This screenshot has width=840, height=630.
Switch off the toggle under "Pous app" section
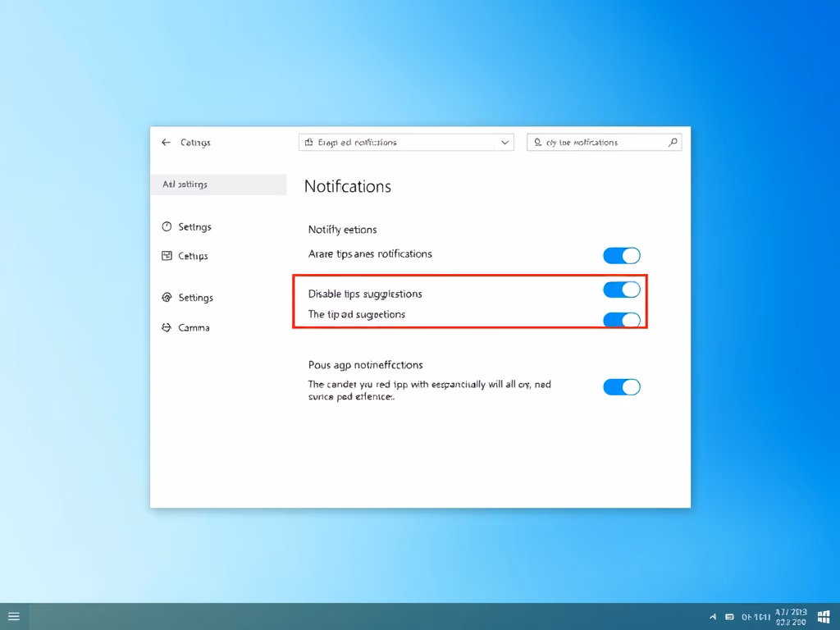[x=621, y=387]
